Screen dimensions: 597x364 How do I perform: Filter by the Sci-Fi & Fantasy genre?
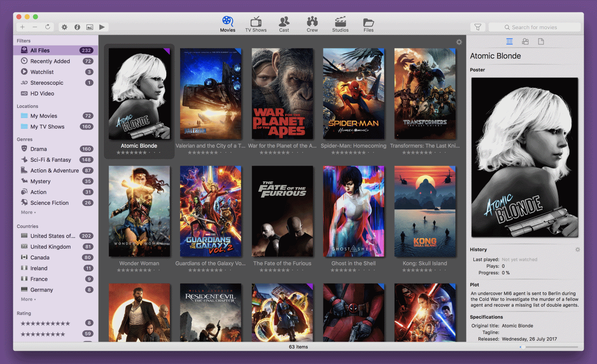click(56, 159)
